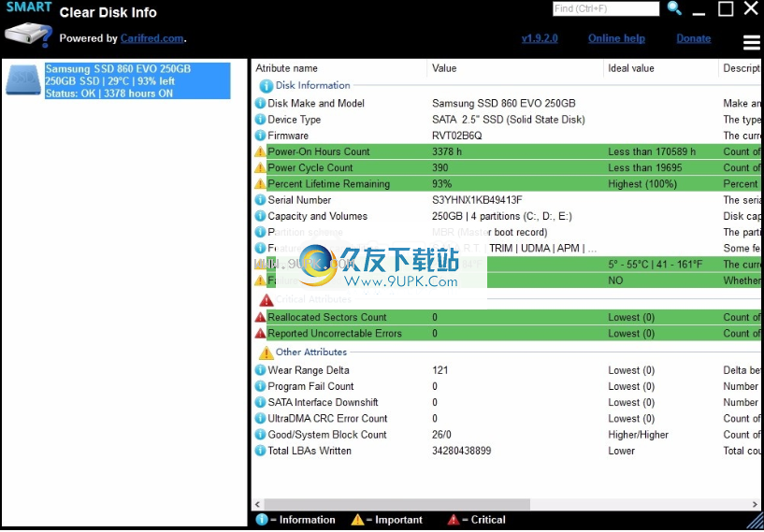Click the Other Attributes group warning icon
Screen dimensions: 764x532
click(x=266, y=352)
